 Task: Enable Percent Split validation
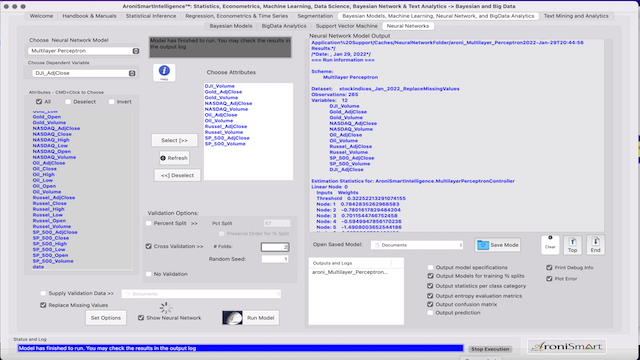149,223
